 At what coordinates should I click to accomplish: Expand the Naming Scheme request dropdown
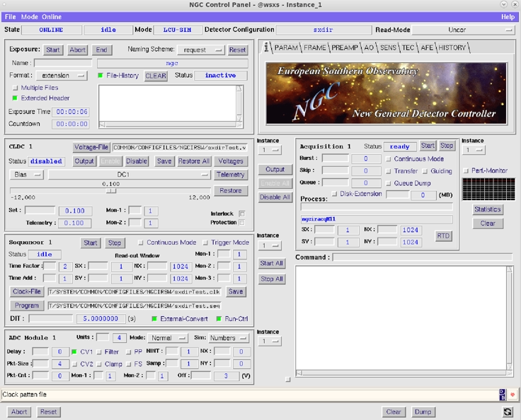[200, 50]
